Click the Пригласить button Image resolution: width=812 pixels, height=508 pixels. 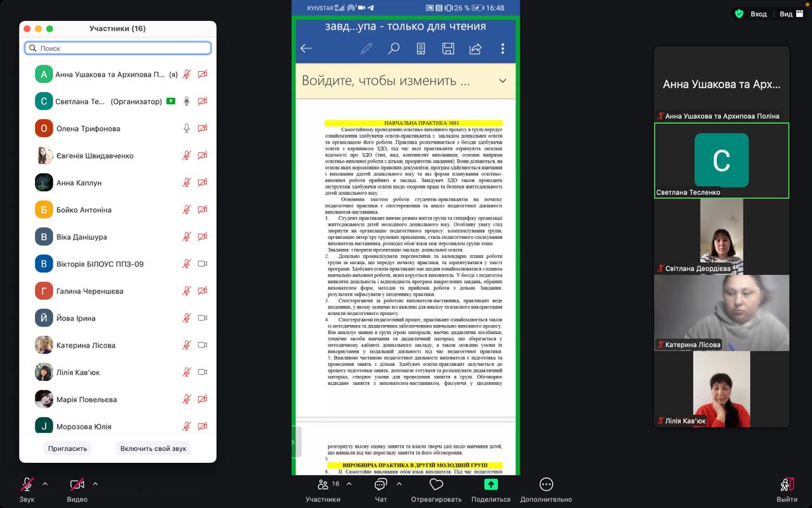click(67, 448)
